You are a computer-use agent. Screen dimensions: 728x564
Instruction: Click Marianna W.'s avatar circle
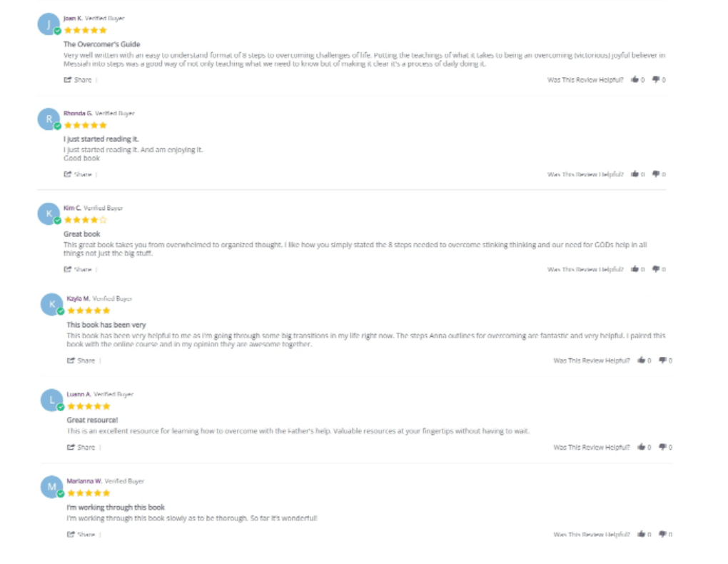tap(51, 487)
